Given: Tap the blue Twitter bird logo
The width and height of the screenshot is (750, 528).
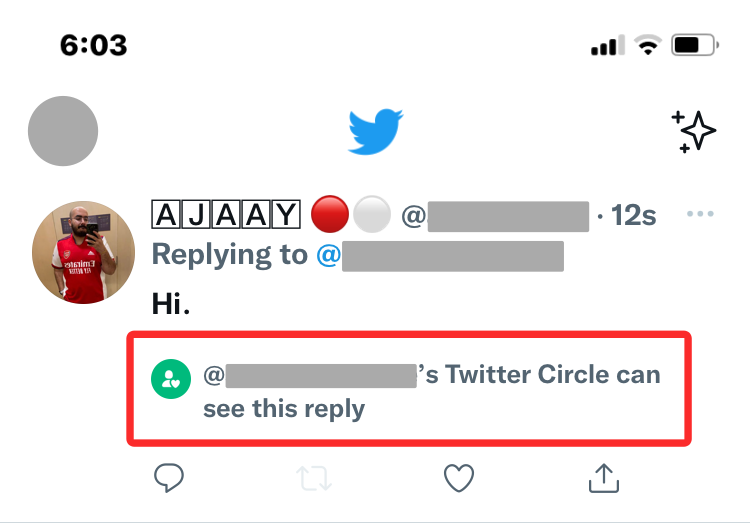Looking at the screenshot, I should coord(375,132).
